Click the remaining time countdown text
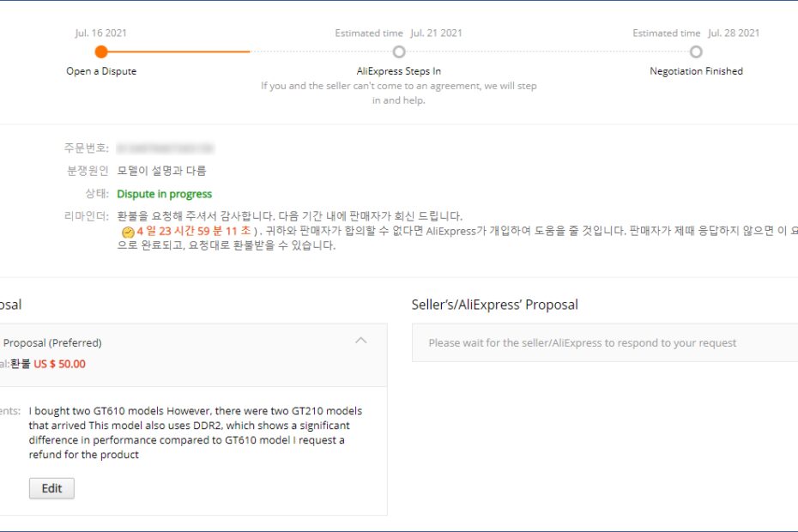The height and width of the screenshot is (532, 798). 194,231
